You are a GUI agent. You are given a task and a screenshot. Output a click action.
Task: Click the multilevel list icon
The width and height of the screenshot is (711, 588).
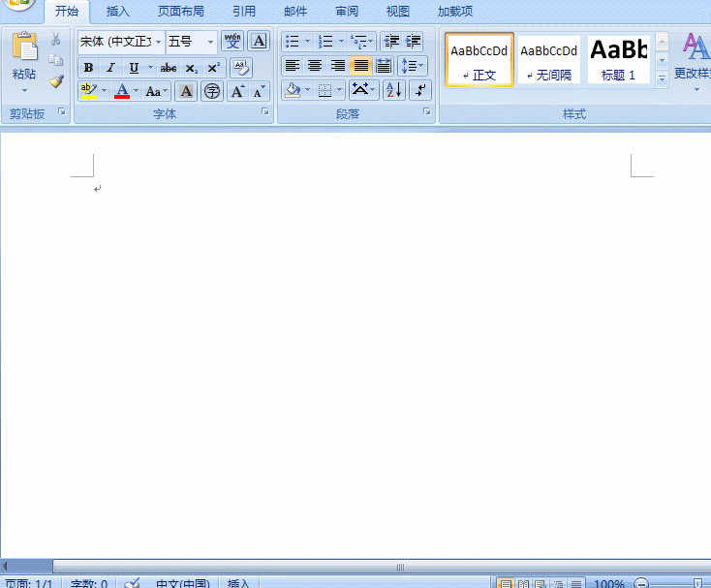[x=358, y=42]
